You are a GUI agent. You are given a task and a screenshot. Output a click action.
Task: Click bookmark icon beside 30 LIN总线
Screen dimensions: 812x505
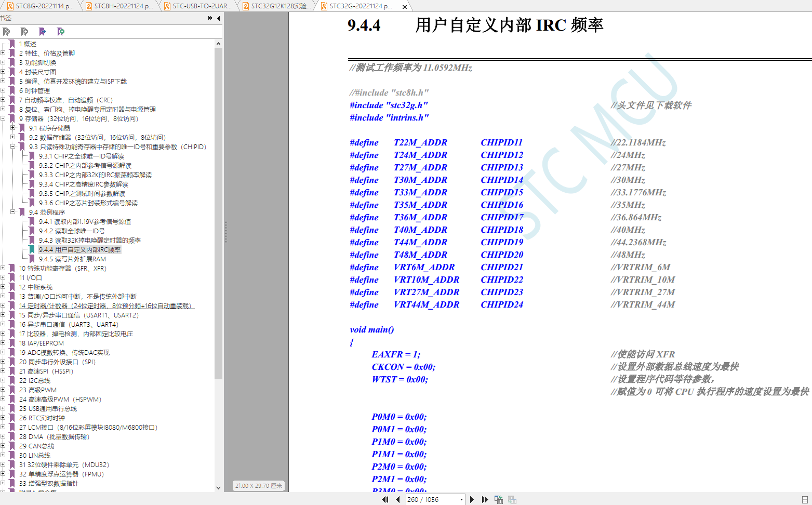tap(12, 455)
